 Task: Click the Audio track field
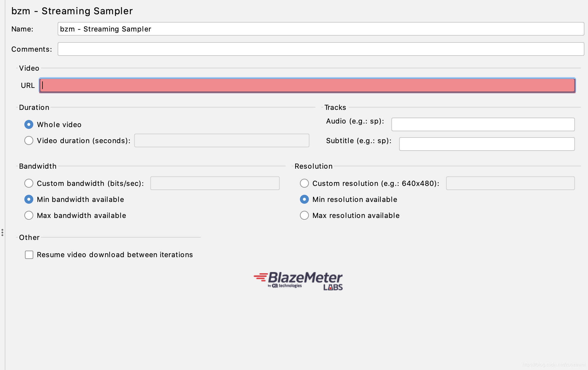tap(483, 124)
